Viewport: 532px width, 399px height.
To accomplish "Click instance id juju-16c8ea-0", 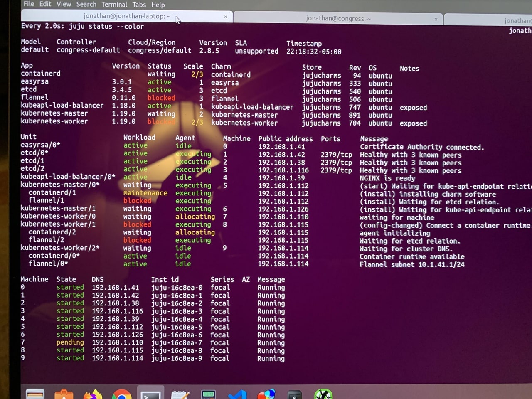I will click(x=177, y=288).
